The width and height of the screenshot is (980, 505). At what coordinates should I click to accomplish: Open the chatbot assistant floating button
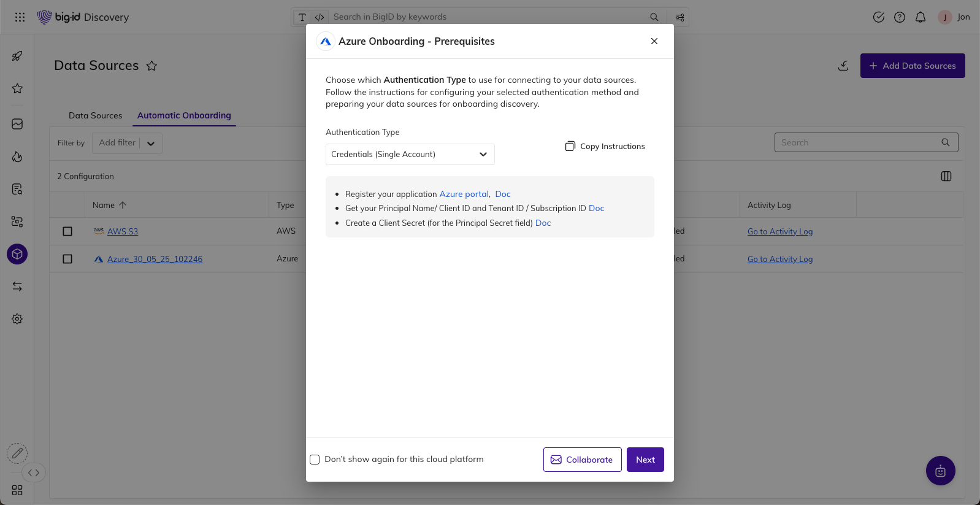point(940,471)
